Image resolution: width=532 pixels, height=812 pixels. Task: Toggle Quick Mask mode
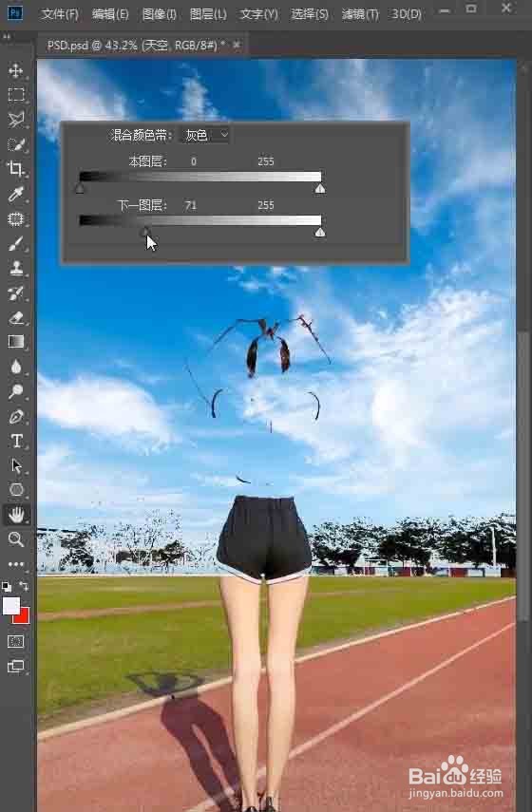pos(15,642)
